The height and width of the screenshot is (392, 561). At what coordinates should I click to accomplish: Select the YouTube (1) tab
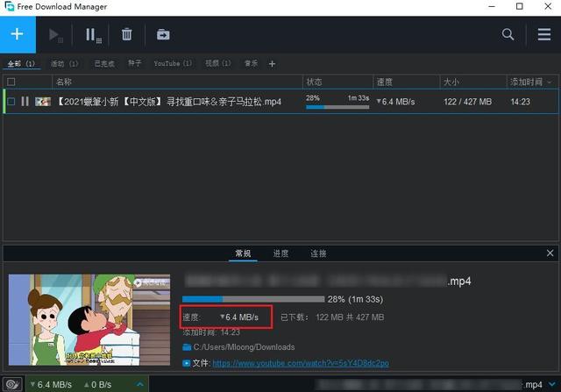coord(173,63)
